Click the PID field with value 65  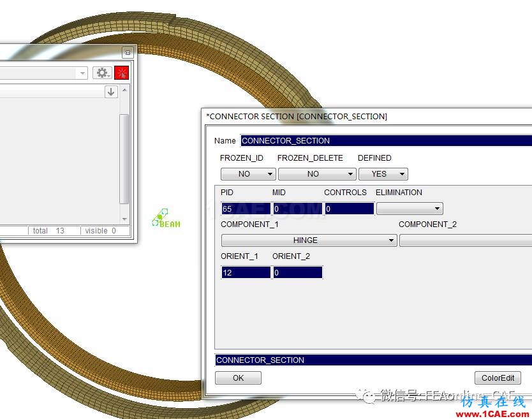coord(246,209)
